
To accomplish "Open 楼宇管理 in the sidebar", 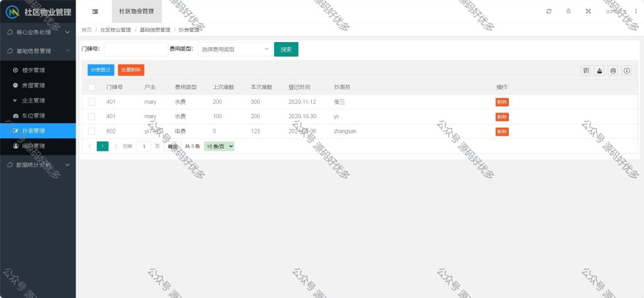I will click(38, 70).
